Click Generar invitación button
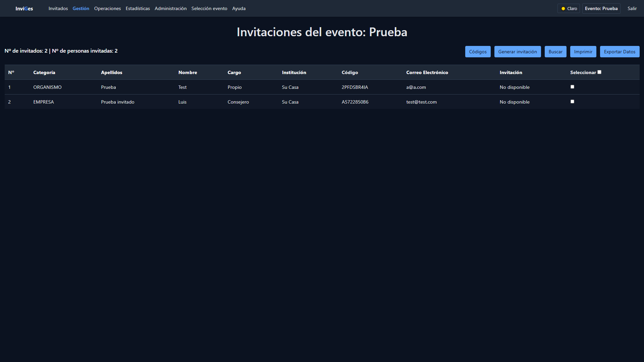644x362 pixels. [517, 52]
